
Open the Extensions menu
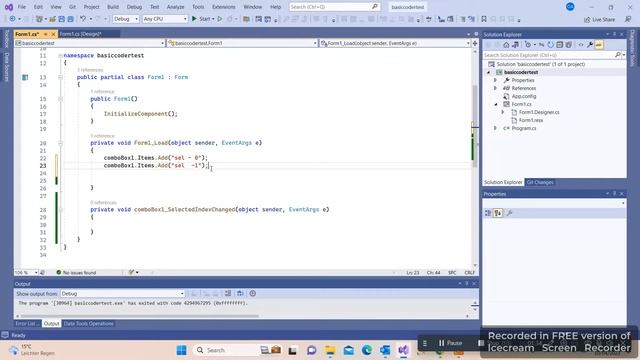pos(224,7)
